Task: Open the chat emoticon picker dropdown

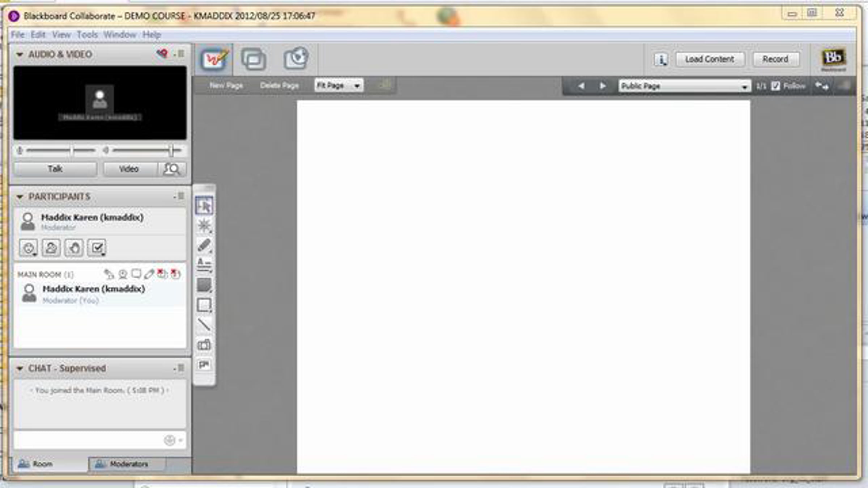Action: [x=174, y=440]
